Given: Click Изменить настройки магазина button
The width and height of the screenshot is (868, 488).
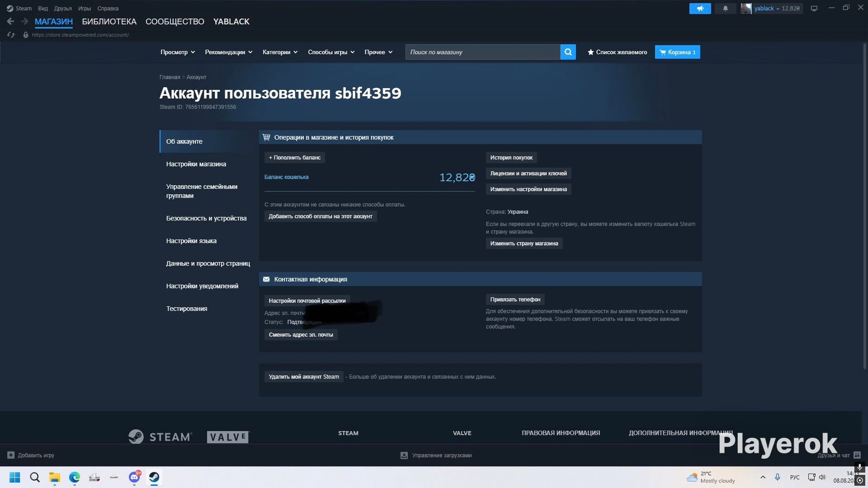Looking at the screenshot, I should [529, 189].
